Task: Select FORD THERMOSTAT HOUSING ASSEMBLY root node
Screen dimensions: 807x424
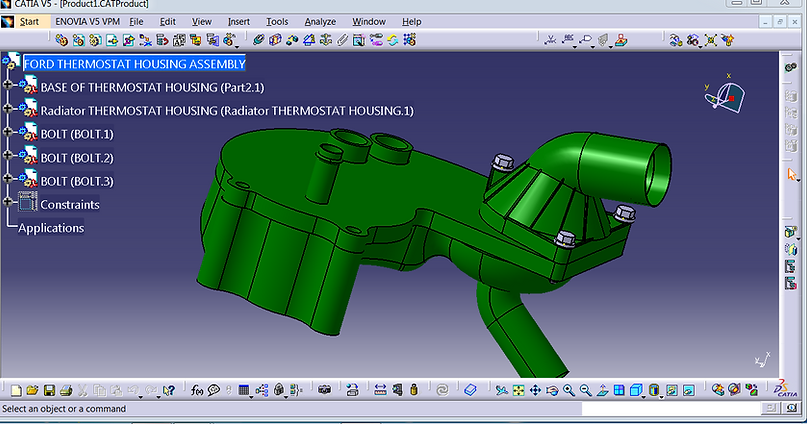Action: 134,64
